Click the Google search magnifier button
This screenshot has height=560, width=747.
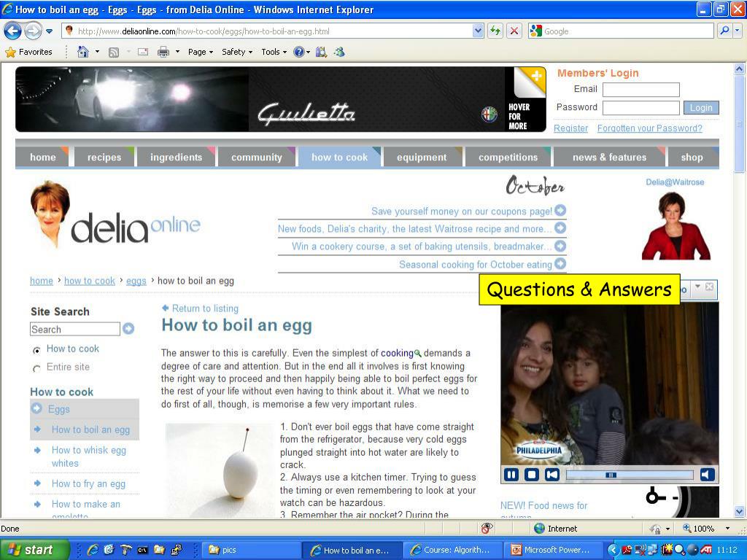click(x=724, y=31)
